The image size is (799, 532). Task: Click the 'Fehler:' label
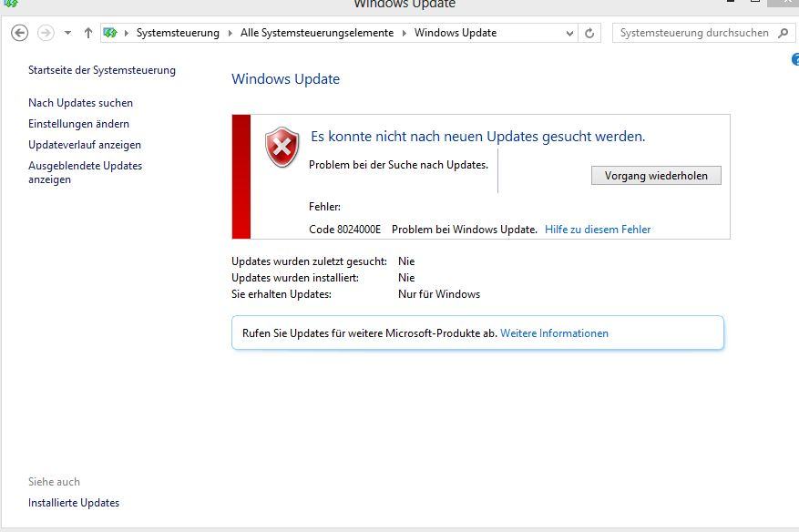pos(324,207)
